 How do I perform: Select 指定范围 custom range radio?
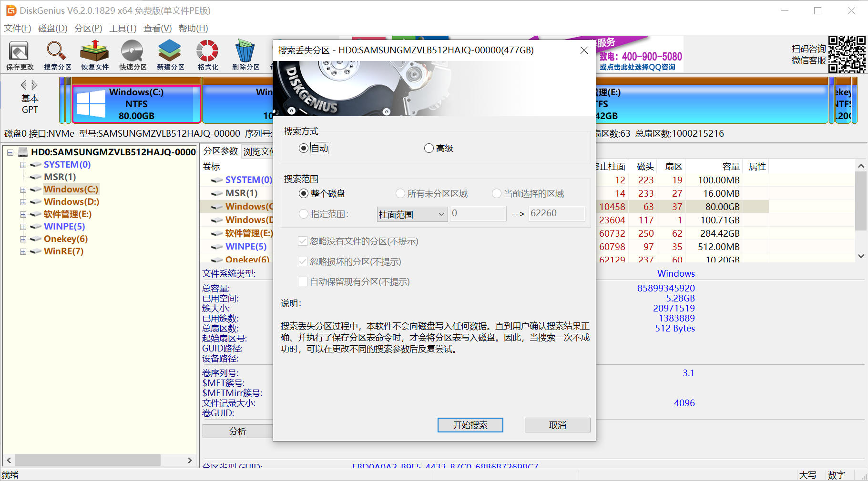click(303, 214)
